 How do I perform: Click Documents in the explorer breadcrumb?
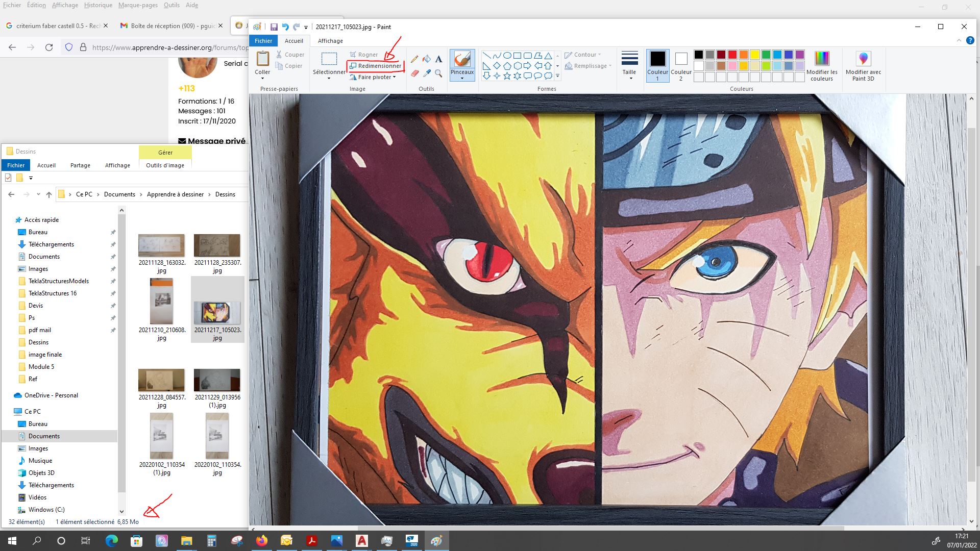tap(119, 194)
